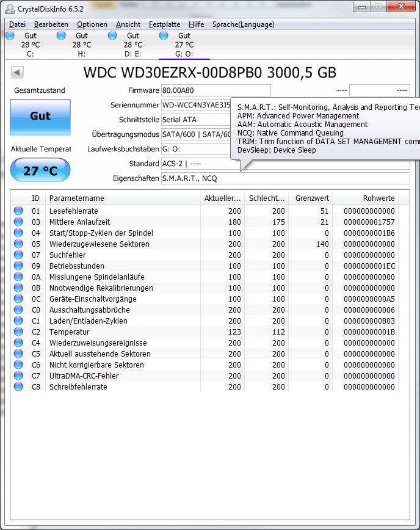Click the status orb of Wiederzugewiesene Sektoren row
420x530 pixels.
[18, 244]
